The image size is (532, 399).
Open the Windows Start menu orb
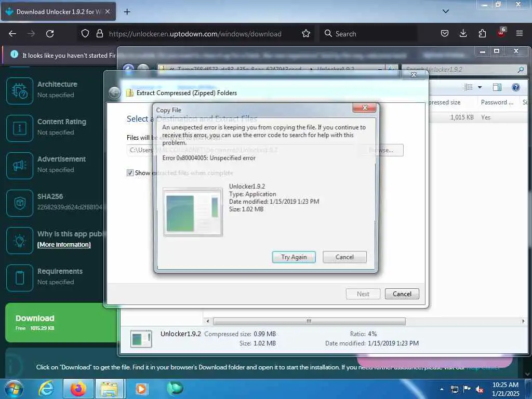(14, 389)
